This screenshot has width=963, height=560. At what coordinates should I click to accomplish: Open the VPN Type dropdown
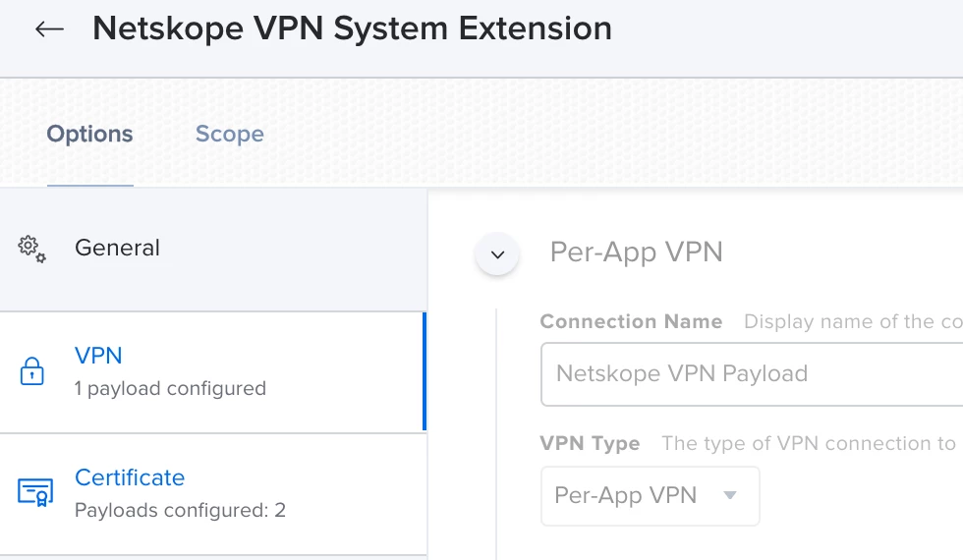pyautogui.click(x=650, y=495)
